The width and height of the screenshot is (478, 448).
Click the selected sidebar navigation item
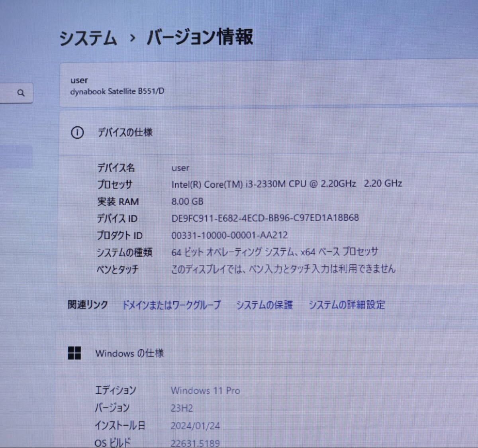(x=16, y=156)
